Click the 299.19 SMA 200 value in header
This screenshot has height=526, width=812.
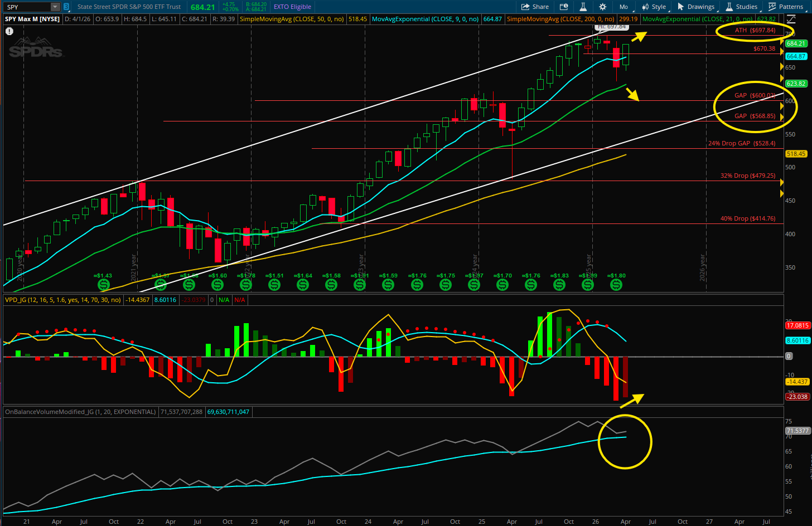click(628, 19)
